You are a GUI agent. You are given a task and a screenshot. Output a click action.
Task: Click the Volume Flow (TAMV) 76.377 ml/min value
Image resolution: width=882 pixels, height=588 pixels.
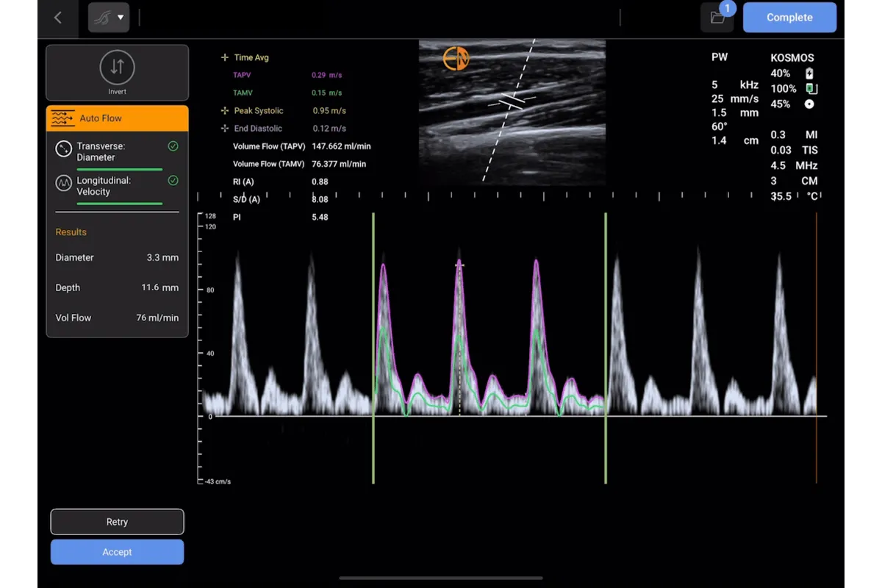pos(339,164)
